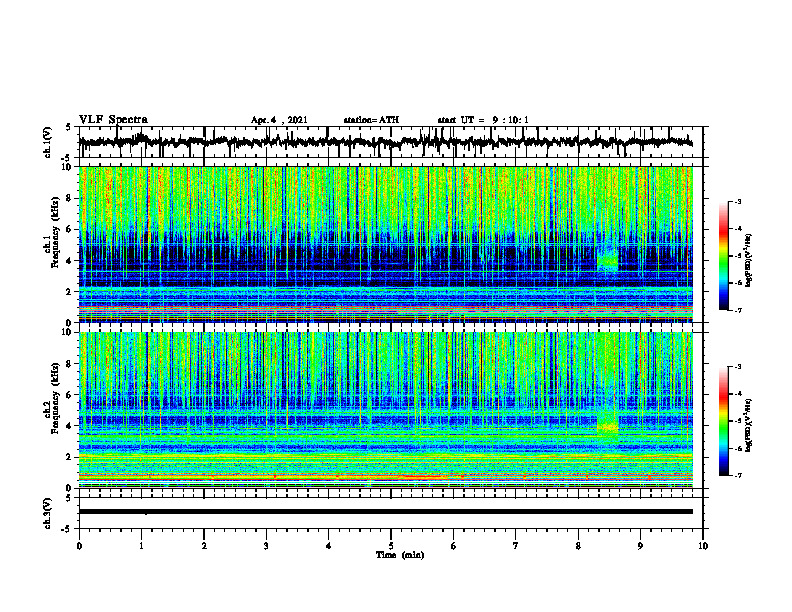This screenshot has height=612, width=792.
Task: Click time axis tick label "5"
Action: [391, 546]
